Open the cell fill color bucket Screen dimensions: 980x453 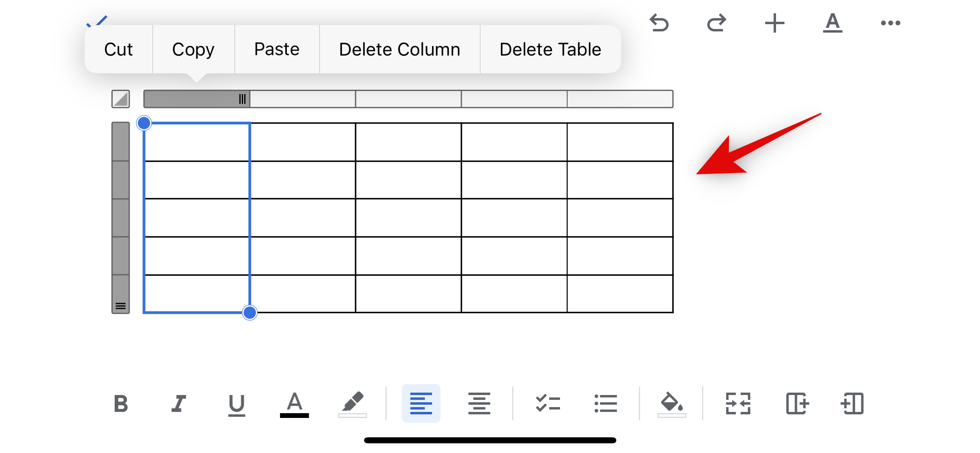pos(671,403)
